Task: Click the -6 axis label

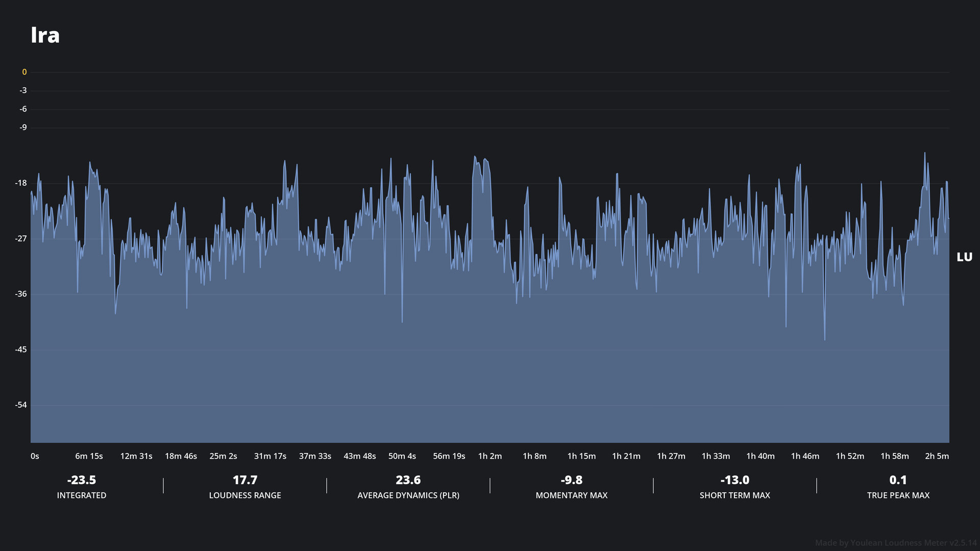Action: [23, 109]
